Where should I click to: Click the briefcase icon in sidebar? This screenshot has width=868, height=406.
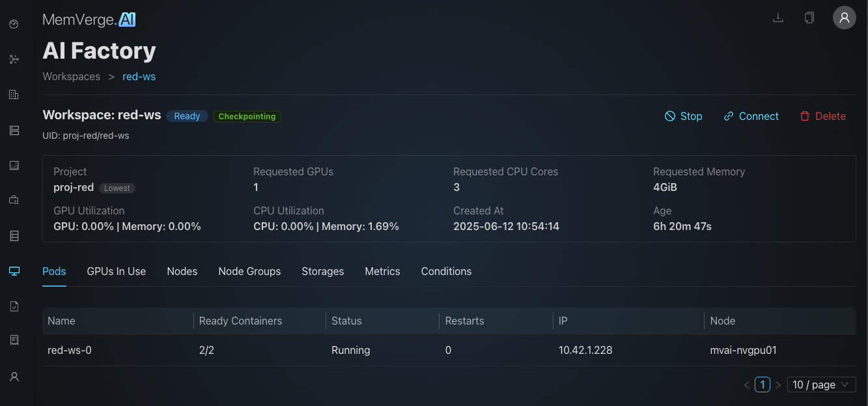click(14, 200)
